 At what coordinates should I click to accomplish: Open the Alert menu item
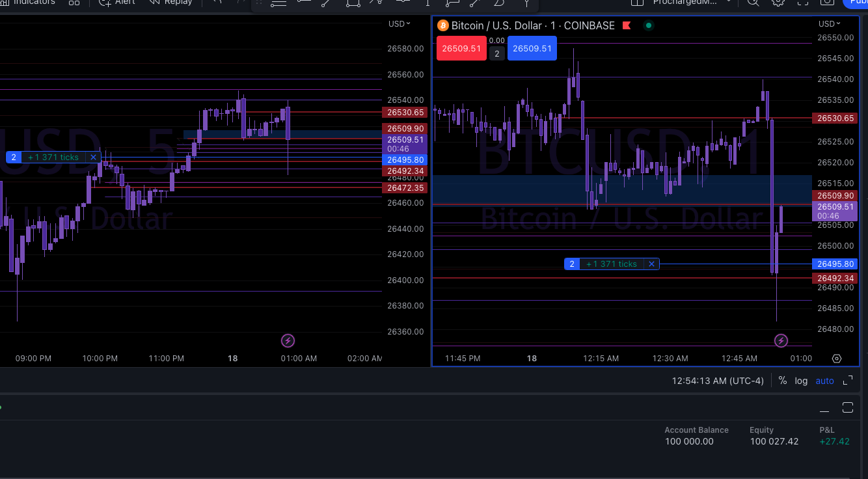pyautogui.click(x=116, y=4)
